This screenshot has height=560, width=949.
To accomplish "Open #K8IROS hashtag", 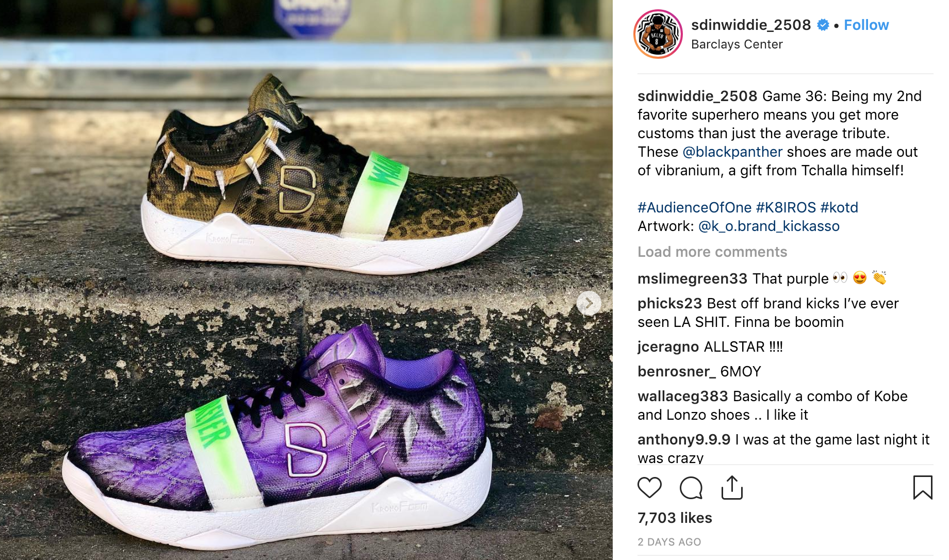I will tap(786, 207).
